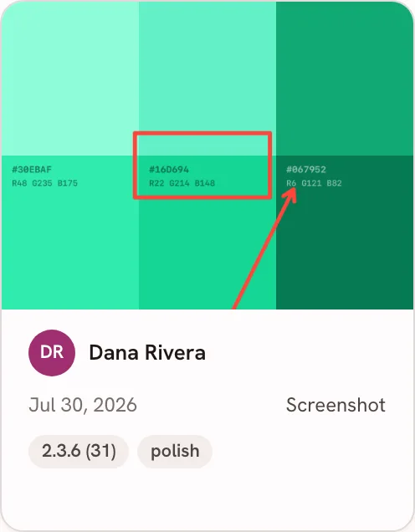
Task: Pick the top right medium green swatch
Action: tap(345, 78)
